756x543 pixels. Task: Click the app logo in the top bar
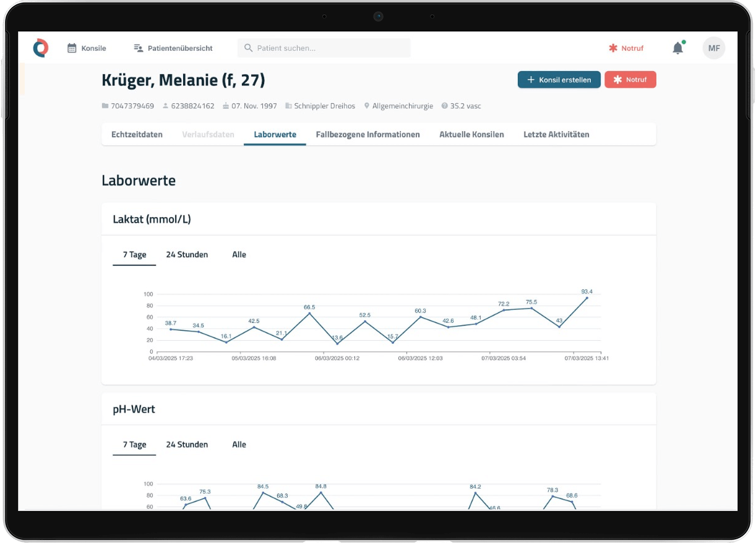point(41,48)
